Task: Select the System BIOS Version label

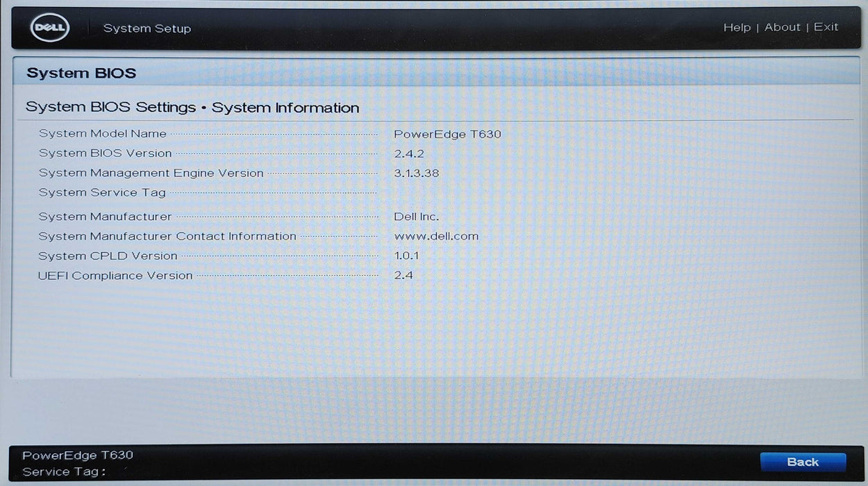Action: tap(105, 153)
